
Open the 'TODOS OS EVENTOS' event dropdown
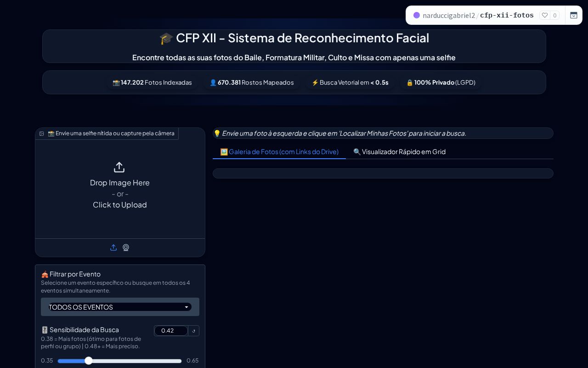click(x=120, y=307)
